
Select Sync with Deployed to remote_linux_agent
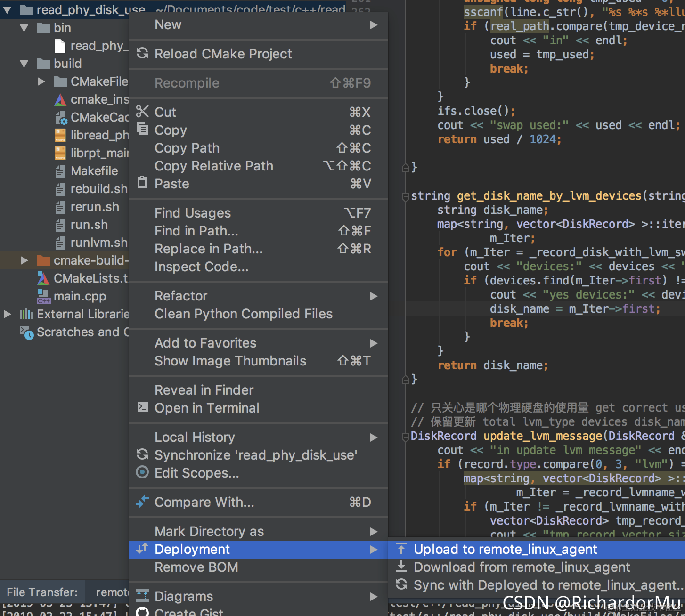(x=537, y=585)
